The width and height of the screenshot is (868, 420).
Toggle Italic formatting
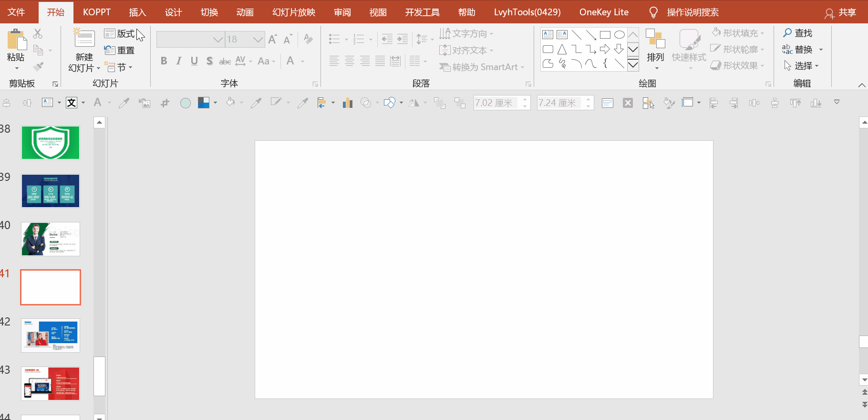pos(179,61)
